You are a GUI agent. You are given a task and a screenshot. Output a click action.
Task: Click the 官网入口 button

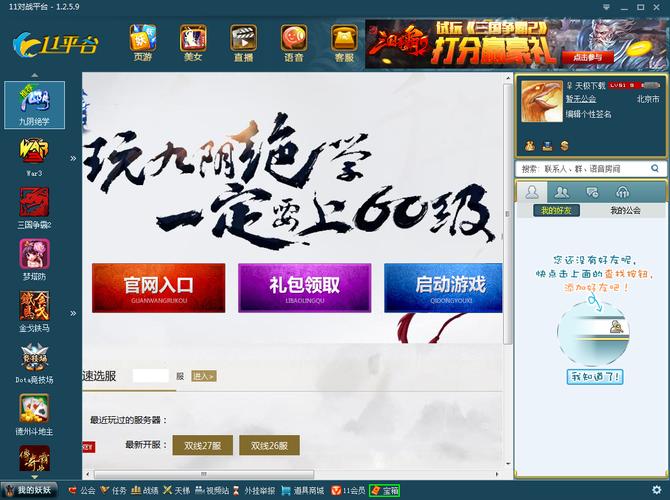[x=159, y=287]
